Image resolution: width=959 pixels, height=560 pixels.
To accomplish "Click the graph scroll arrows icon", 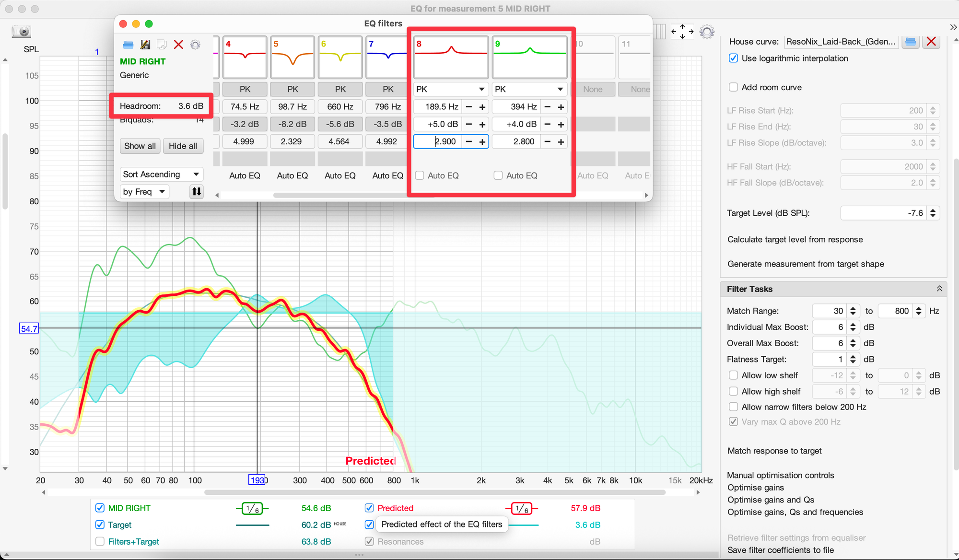I will (x=682, y=32).
